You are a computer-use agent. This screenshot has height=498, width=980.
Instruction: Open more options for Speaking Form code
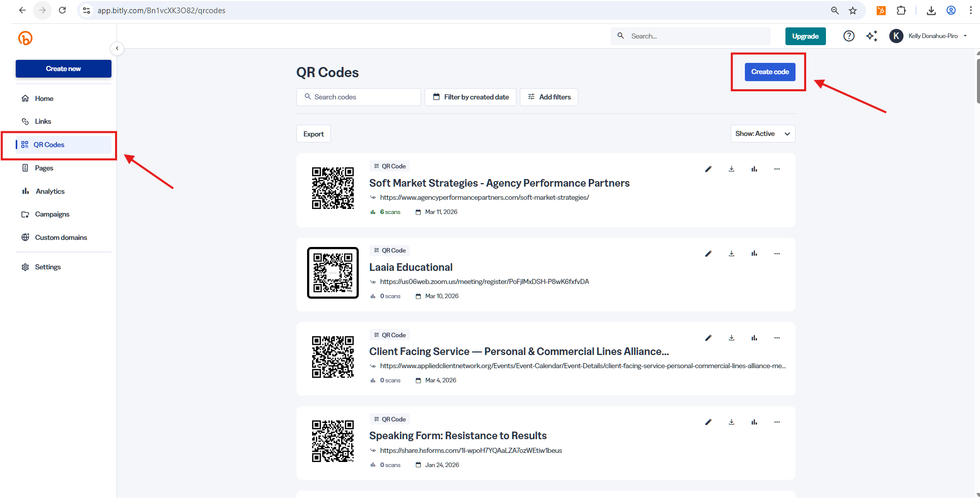pos(777,422)
